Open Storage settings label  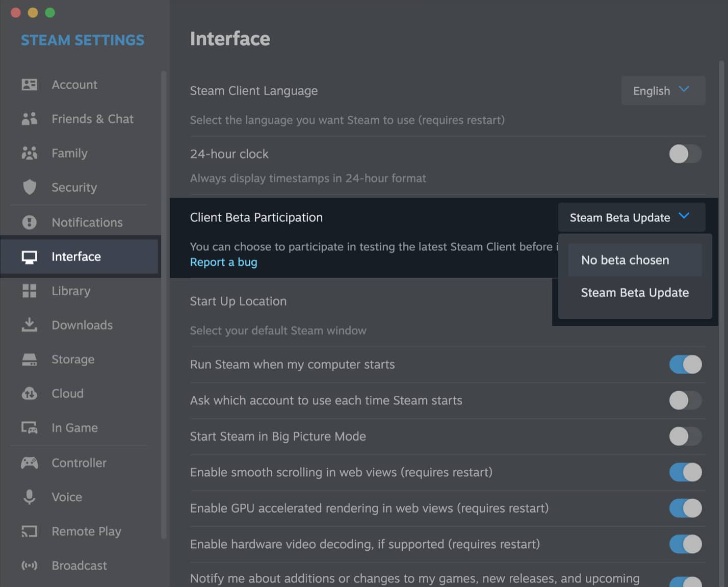pos(73,360)
